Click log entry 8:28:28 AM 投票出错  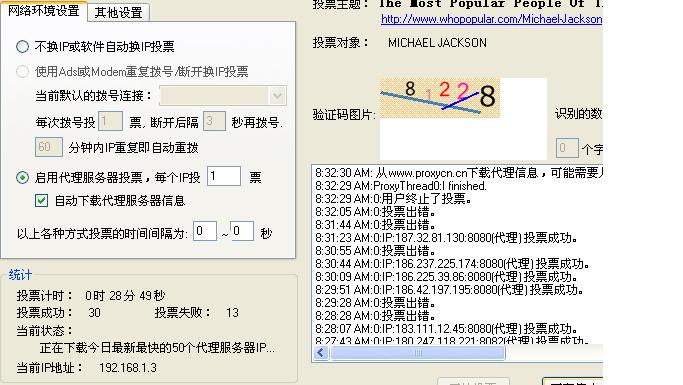375,316
